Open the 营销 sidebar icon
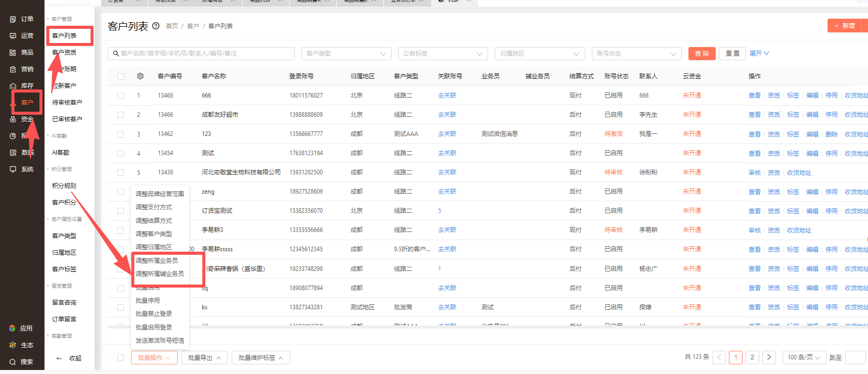The image size is (868, 374). (x=13, y=69)
